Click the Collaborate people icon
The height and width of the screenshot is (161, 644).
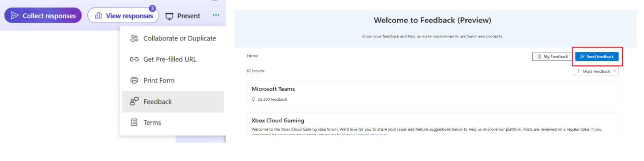(x=134, y=38)
